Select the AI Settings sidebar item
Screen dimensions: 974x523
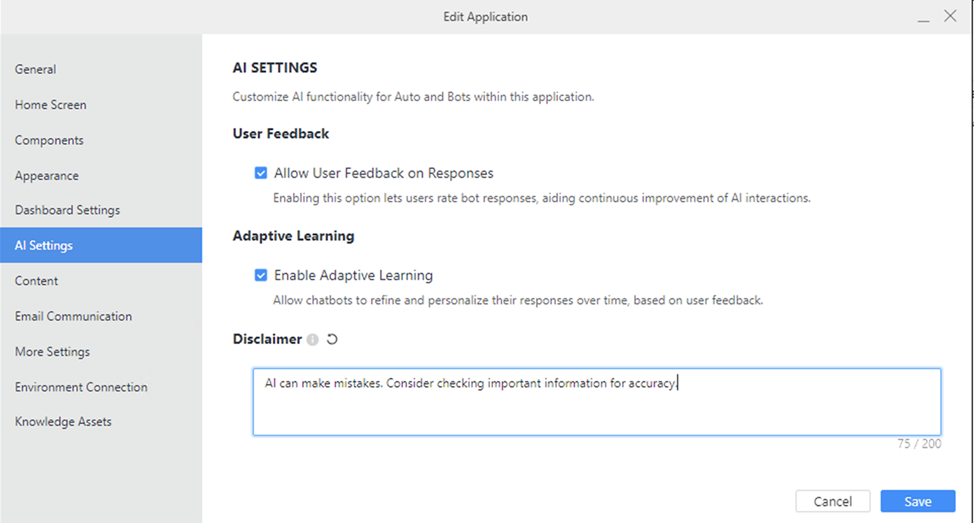click(x=44, y=246)
